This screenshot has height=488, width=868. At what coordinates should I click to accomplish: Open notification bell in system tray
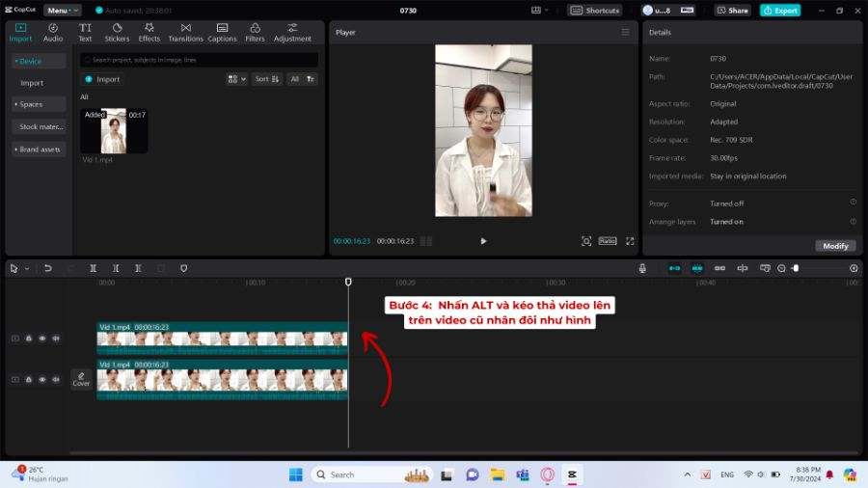(x=829, y=474)
